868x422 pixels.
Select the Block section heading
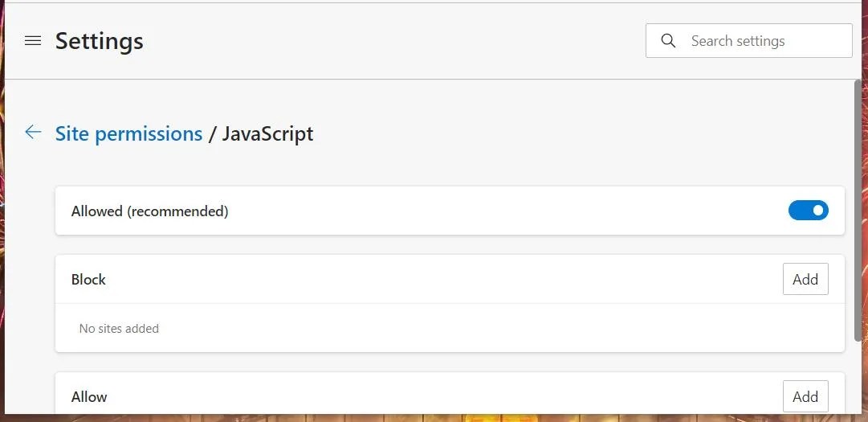click(88, 280)
